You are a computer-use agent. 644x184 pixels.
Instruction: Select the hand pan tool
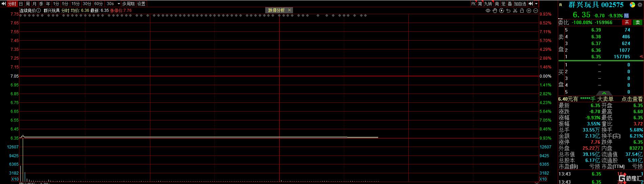pos(495,11)
